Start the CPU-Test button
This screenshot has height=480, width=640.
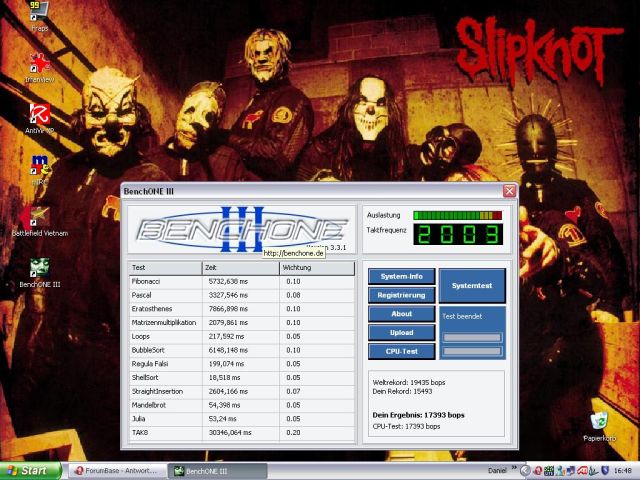point(402,351)
